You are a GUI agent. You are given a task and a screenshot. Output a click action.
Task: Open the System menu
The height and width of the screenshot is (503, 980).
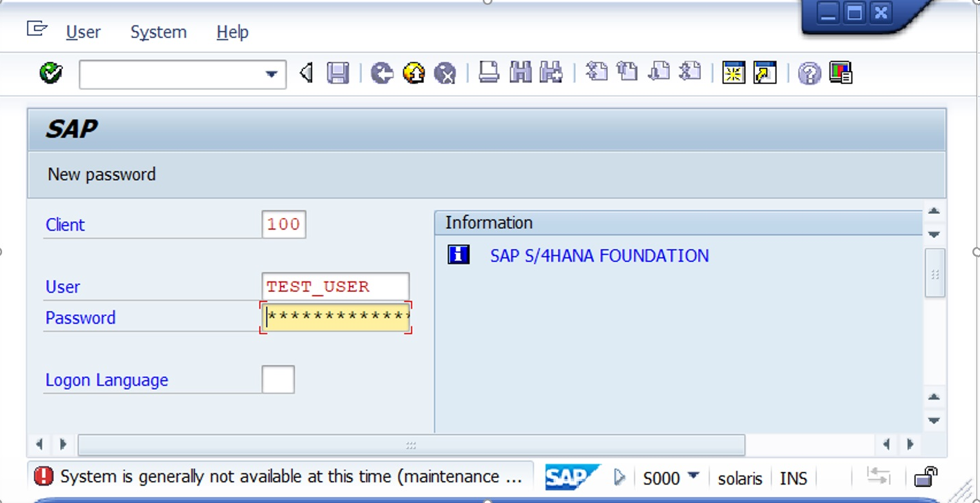tap(158, 32)
